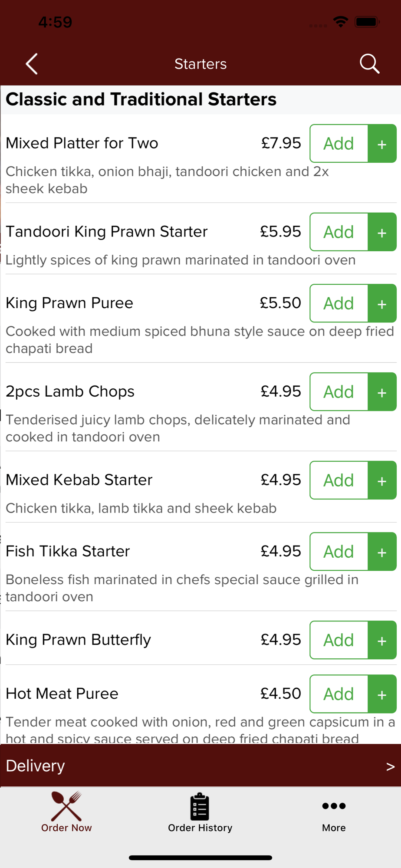Image resolution: width=401 pixels, height=868 pixels.
Task: Select the King Prawn Puree item name
Action: 69,303
